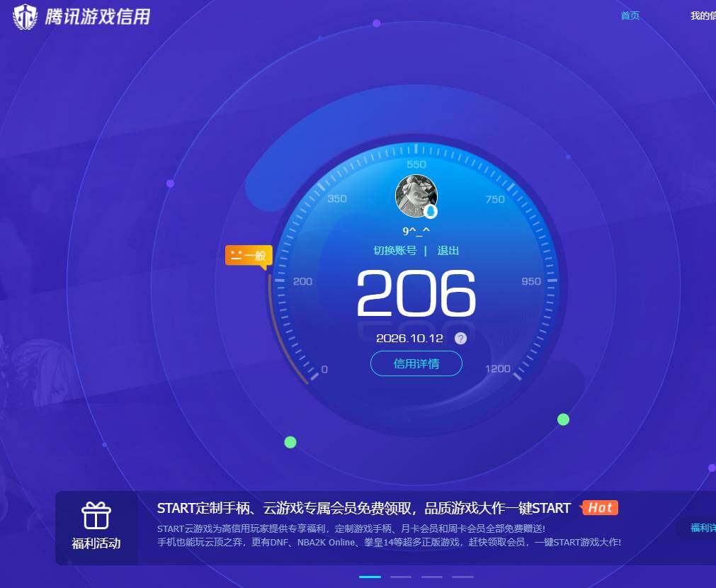716x588 pixels.
Task: Click the Hot tag on banner
Action: pos(600,507)
